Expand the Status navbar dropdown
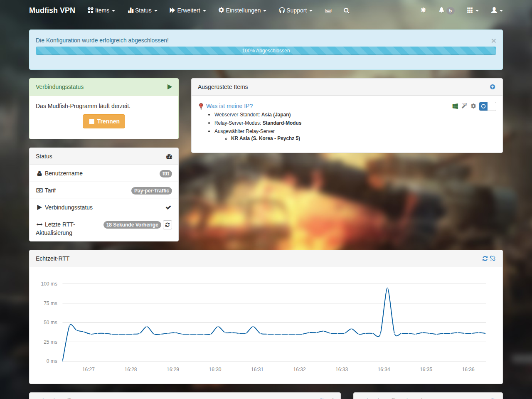 click(143, 10)
